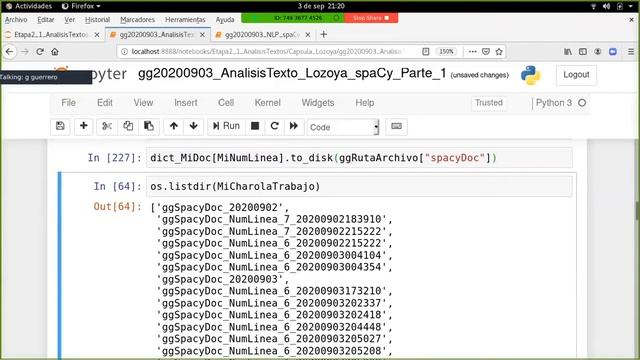Move selected cell down arrow
The width and height of the screenshot is (640, 360).
[193, 126]
